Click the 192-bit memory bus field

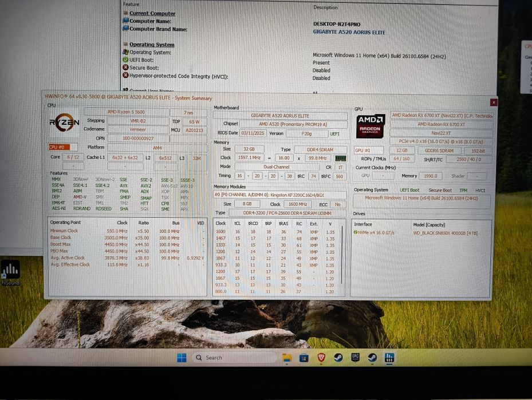click(478, 151)
